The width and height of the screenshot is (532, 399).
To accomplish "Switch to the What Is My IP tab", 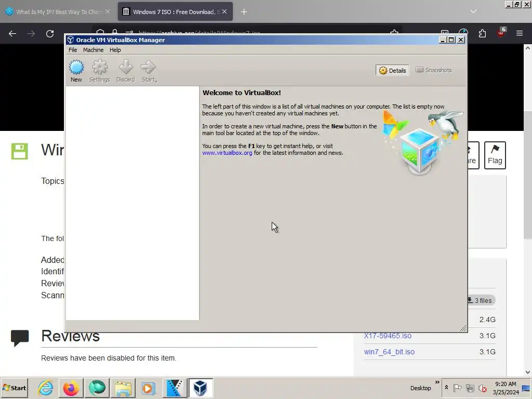I will pos(58,12).
